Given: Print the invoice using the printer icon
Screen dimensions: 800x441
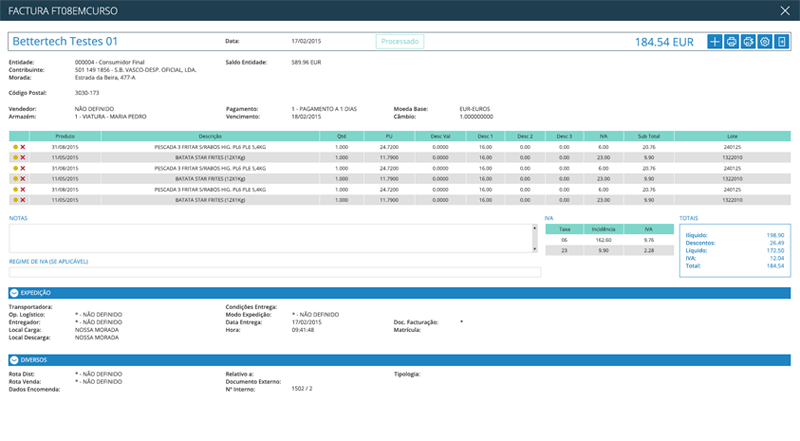Looking at the screenshot, I should [731, 42].
